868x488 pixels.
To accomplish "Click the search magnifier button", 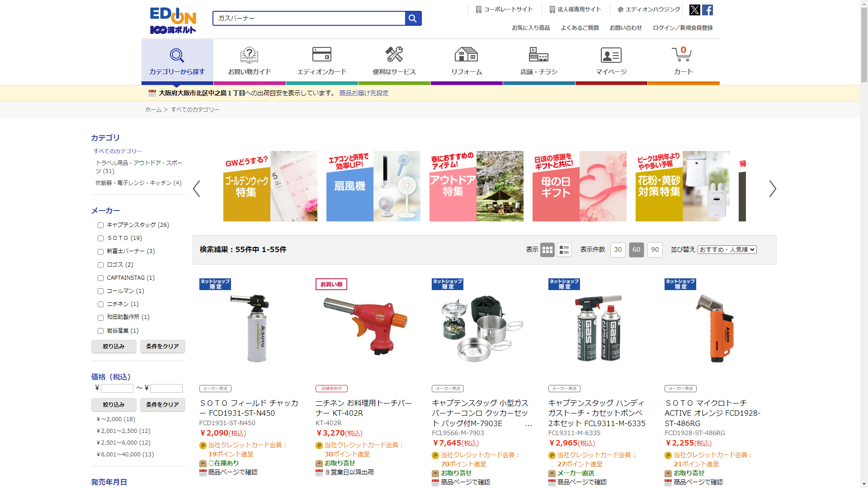I will pos(413,19).
